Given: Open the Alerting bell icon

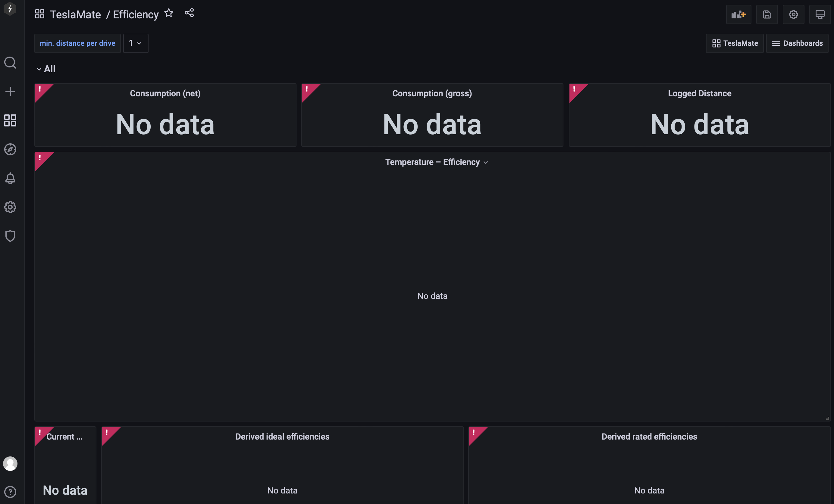Looking at the screenshot, I should tap(10, 178).
